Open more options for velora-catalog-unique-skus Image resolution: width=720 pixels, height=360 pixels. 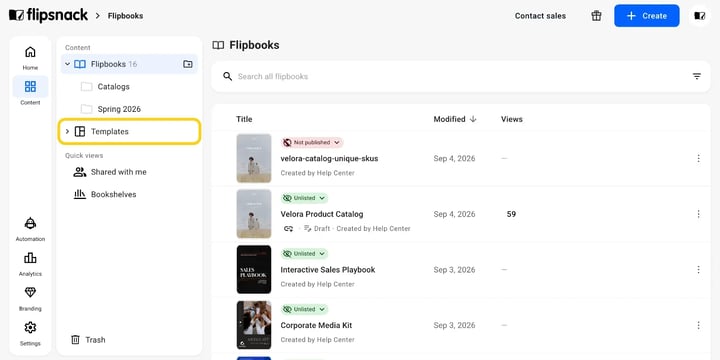coord(698,158)
